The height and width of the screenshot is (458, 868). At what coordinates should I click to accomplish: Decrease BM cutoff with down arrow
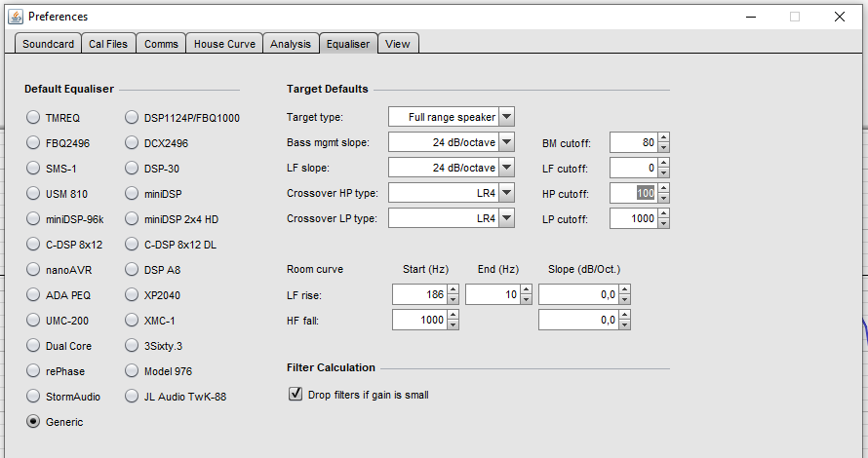[664, 148]
